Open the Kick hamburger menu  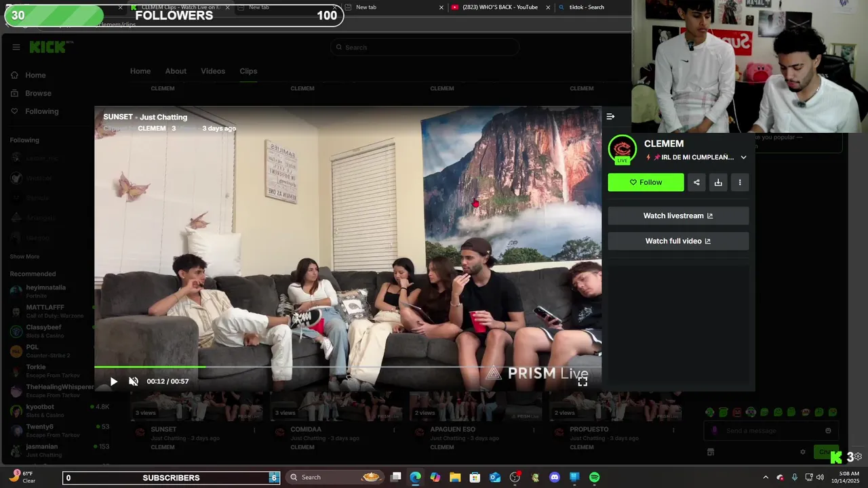click(16, 47)
